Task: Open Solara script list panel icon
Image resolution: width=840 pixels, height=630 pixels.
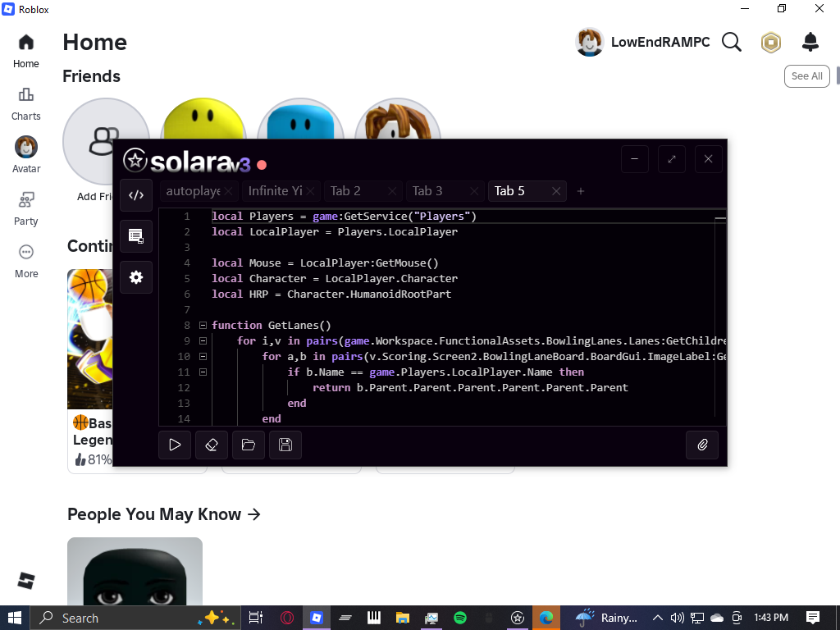Action: [136, 236]
